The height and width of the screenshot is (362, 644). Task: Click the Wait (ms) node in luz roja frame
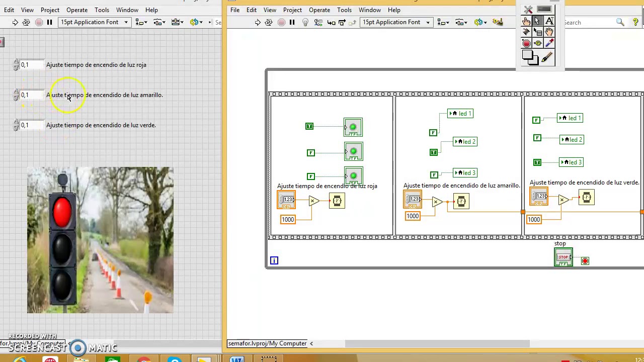(x=337, y=201)
